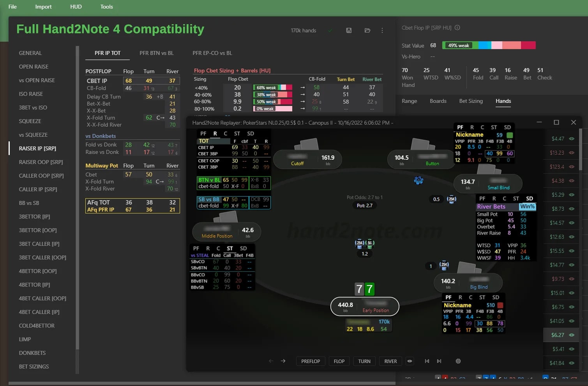588x386 pixels.
Task: Switch to the PFR EP-CO vs BL tab
Action: 212,53
